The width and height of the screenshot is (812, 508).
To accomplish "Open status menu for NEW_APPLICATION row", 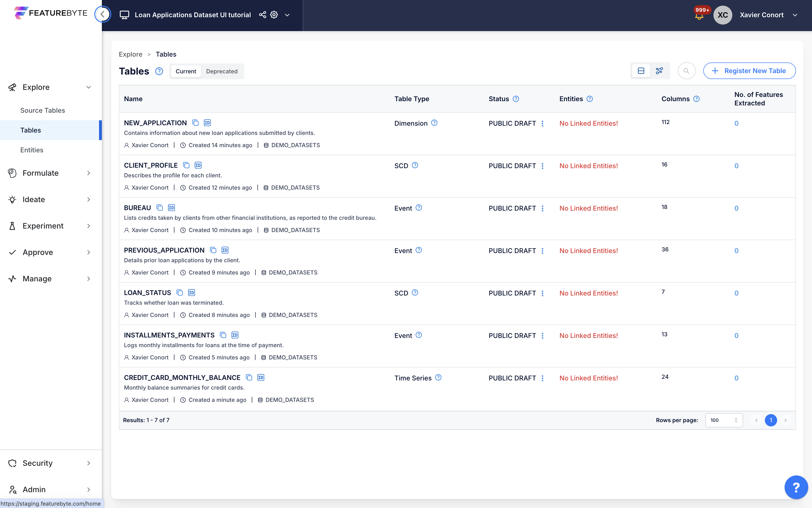I will (542, 124).
